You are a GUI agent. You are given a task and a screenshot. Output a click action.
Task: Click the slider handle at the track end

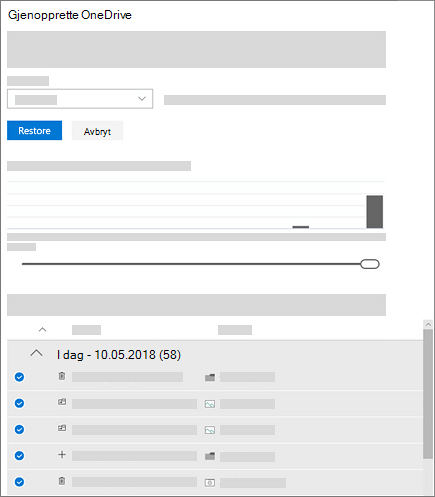(370, 264)
